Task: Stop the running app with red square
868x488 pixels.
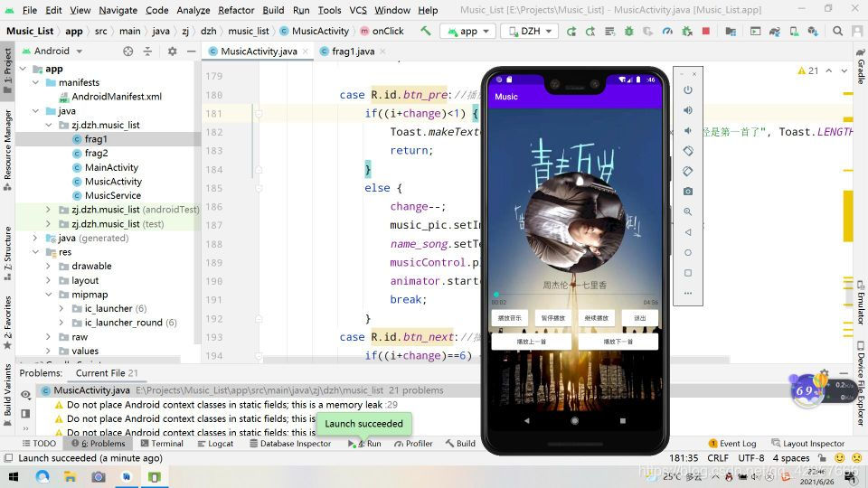Action: tap(706, 31)
